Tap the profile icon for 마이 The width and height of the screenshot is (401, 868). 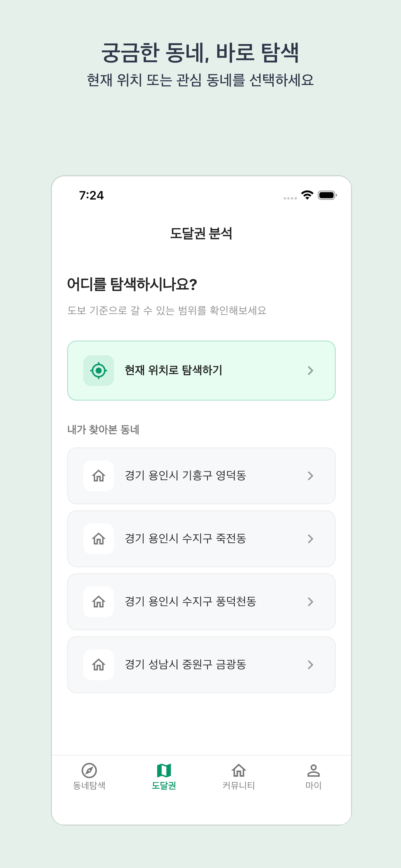pyautogui.click(x=314, y=770)
